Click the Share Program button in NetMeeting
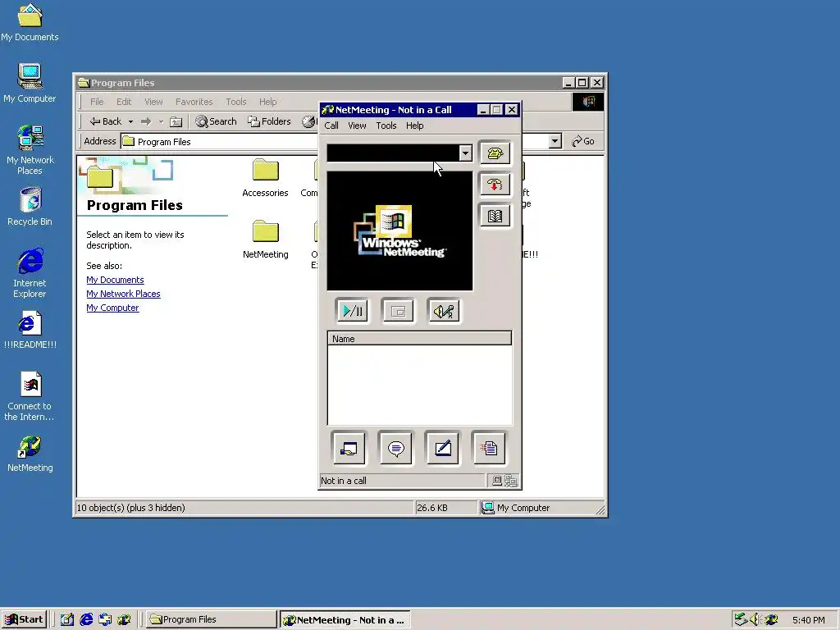 click(x=349, y=448)
